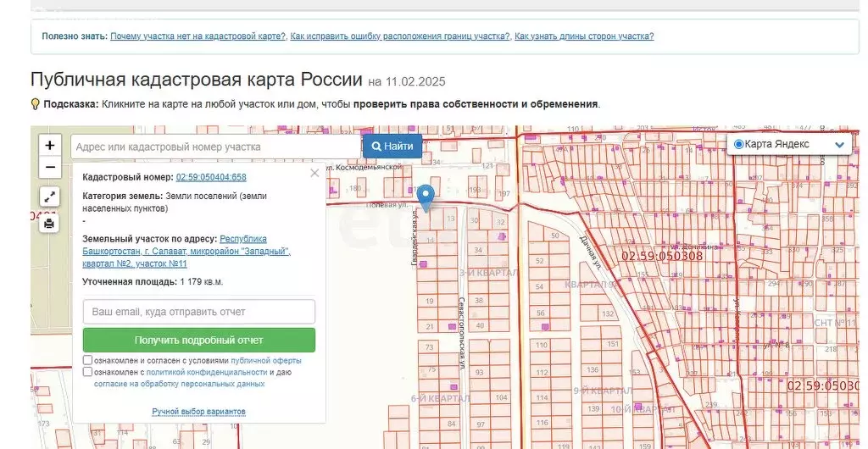Click the 6-Й КВАРТАЛ map label
Viewport: 868px width, 449px height.
(441, 398)
